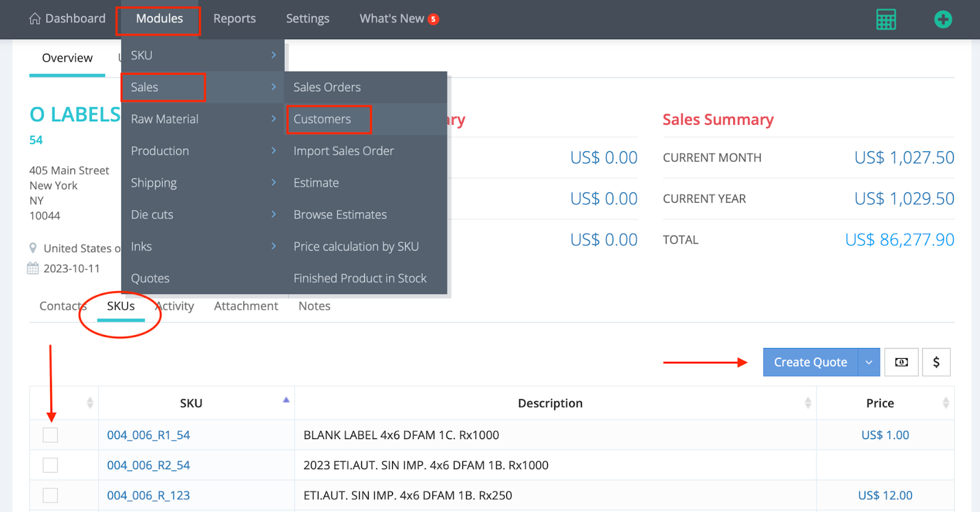The image size is (980, 512).
Task: Open the Create Quote dropdown arrow
Action: point(869,363)
